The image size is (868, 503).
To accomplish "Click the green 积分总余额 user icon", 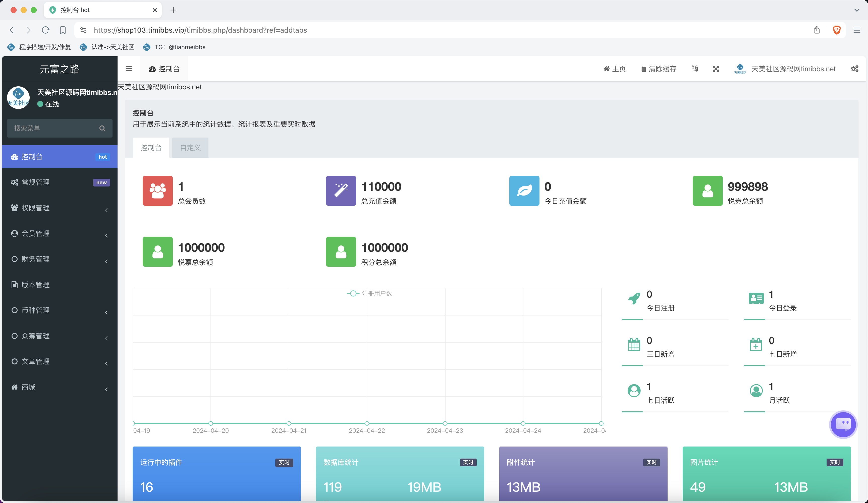I will point(341,252).
